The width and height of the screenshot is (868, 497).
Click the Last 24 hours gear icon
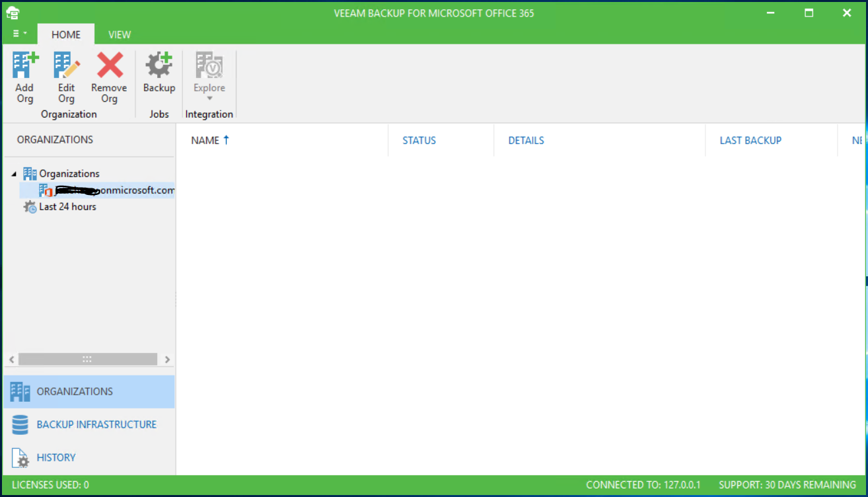coord(30,207)
